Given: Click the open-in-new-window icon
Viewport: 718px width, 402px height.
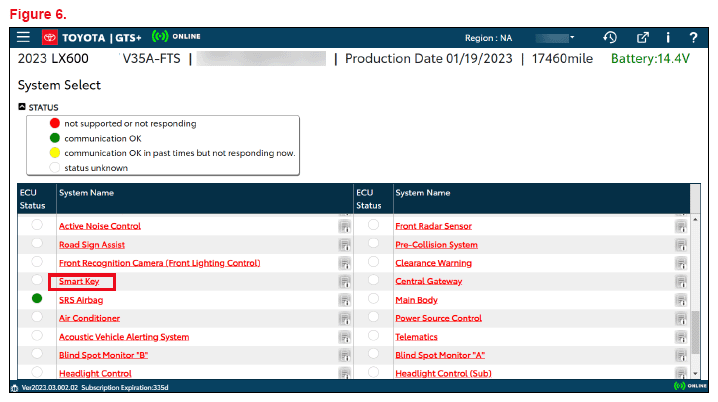Looking at the screenshot, I should pyautogui.click(x=642, y=38).
